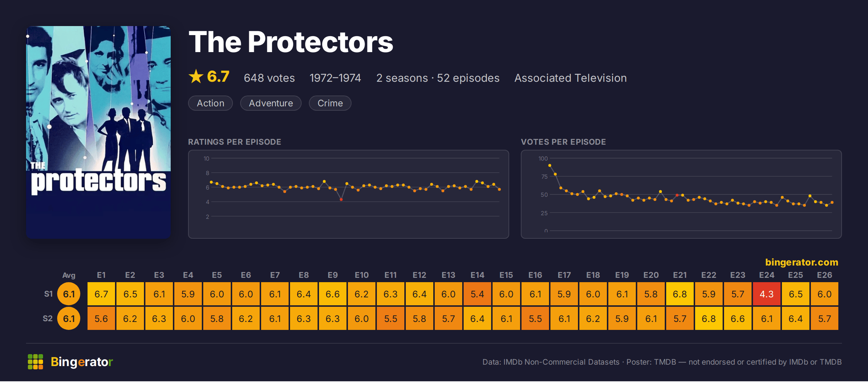
Task: Click the E26 column header
Action: point(825,275)
